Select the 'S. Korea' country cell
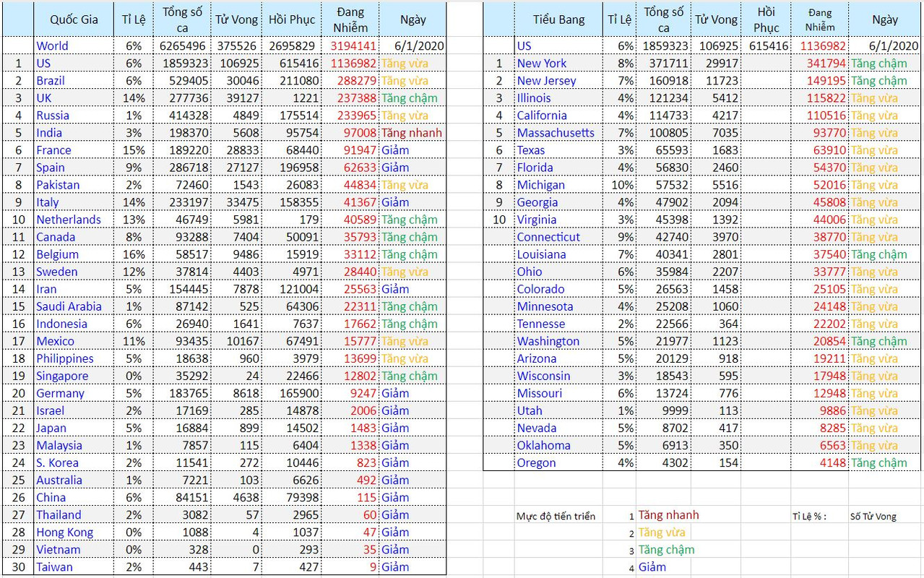 [74, 462]
